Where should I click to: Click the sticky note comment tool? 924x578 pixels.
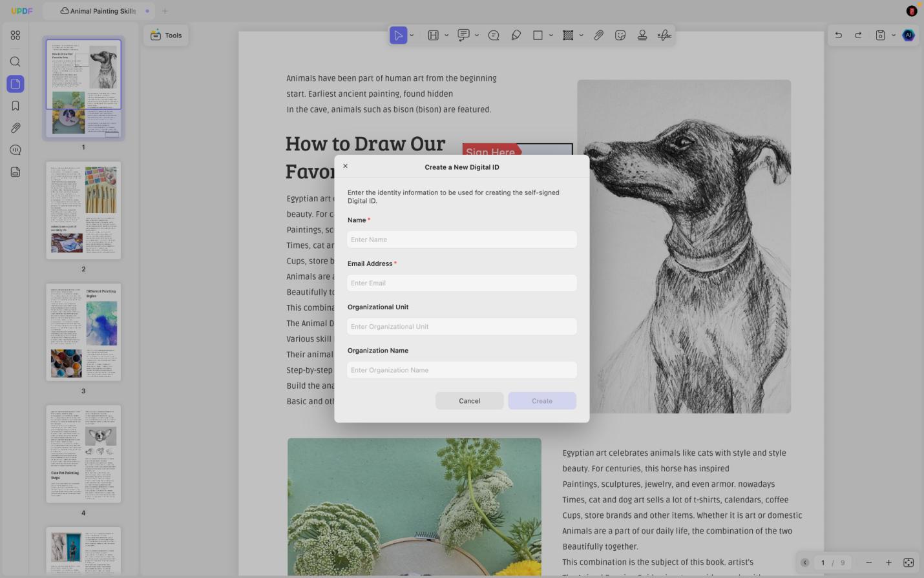pyautogui.click(x=494, y=36)
